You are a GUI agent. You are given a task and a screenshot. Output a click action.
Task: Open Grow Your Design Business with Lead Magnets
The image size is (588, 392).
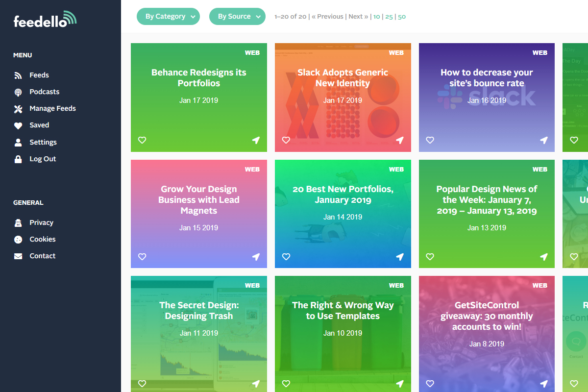(199, 200)
